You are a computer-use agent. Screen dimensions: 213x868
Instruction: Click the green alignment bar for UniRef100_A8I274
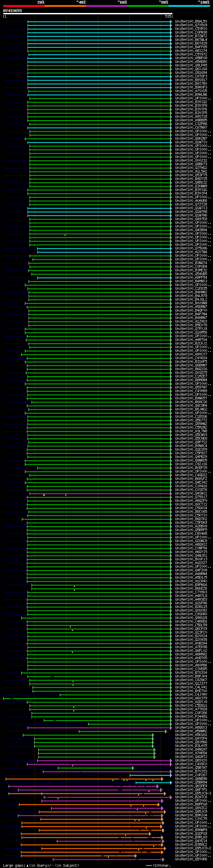pos(100,51)
